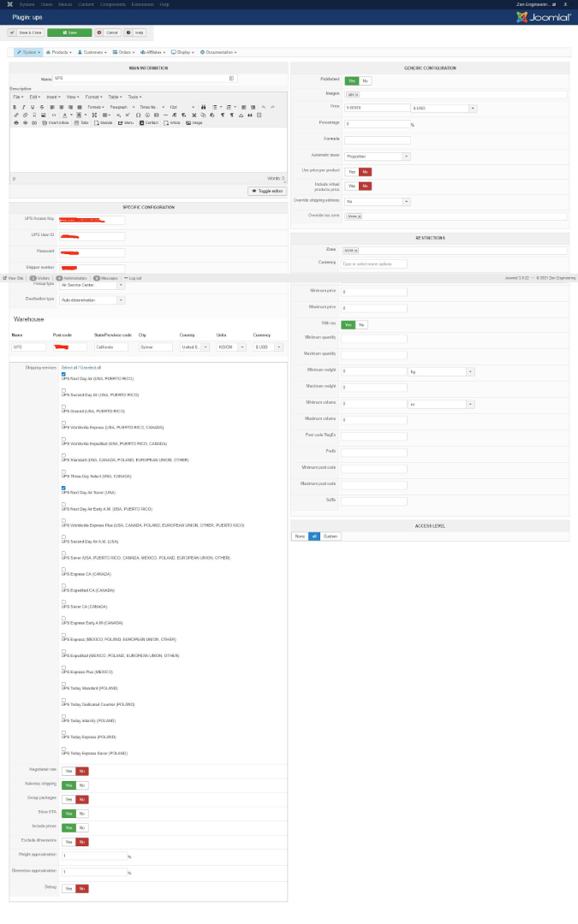
Task: Click the Insert Article editor button
Action: [x=56, y=122]
